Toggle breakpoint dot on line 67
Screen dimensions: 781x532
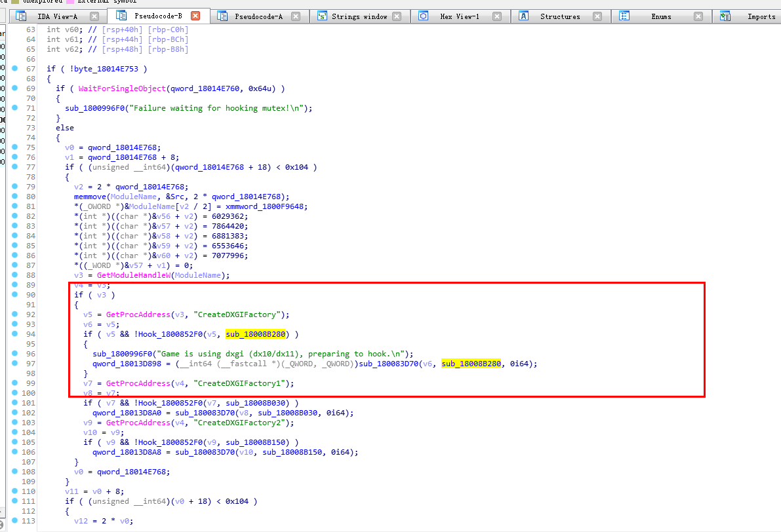15,68
